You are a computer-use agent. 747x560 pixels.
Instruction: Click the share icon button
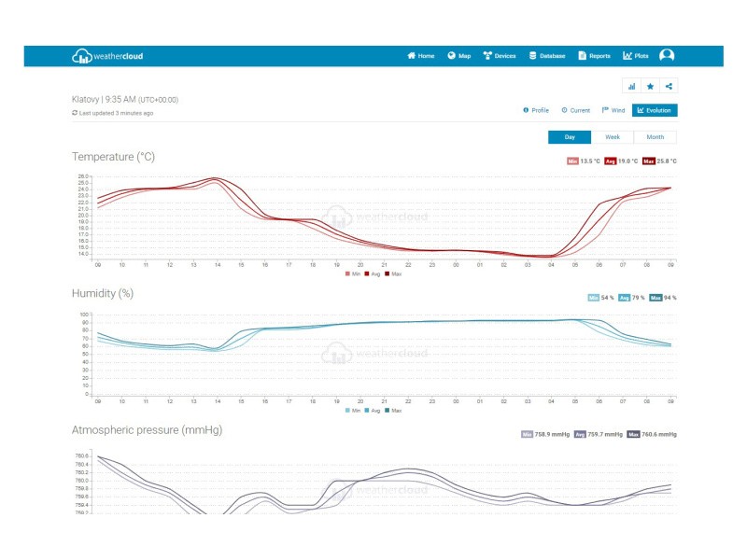pyautogui.click(x=669, y=86)
